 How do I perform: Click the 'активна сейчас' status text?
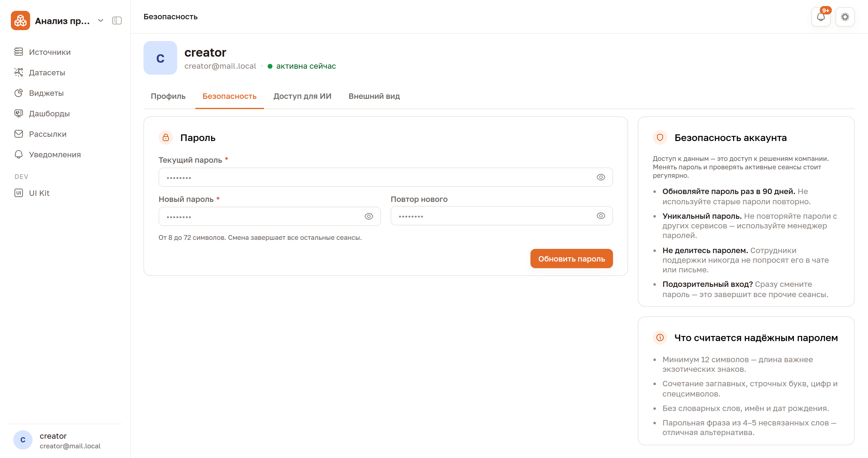coord(306,66)
